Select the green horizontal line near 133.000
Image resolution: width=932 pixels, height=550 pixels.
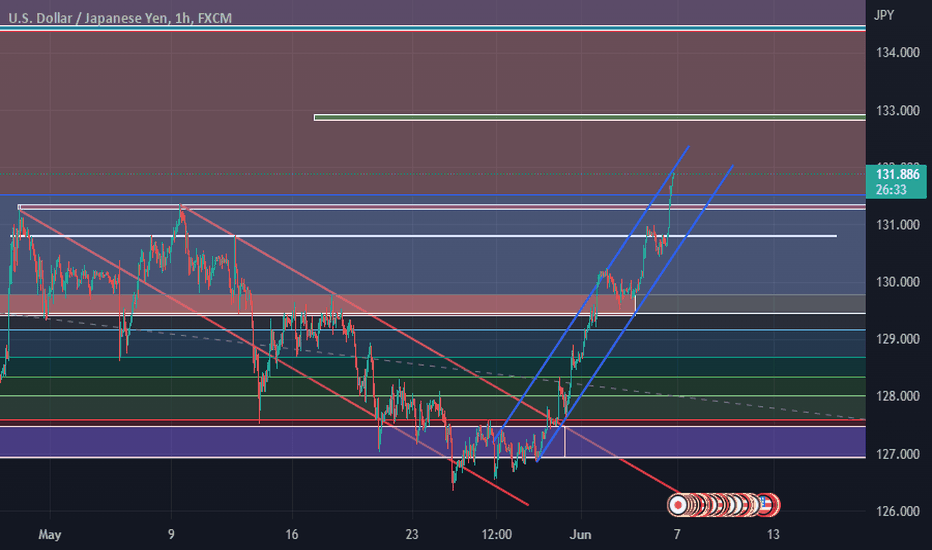tap(590, 118)
